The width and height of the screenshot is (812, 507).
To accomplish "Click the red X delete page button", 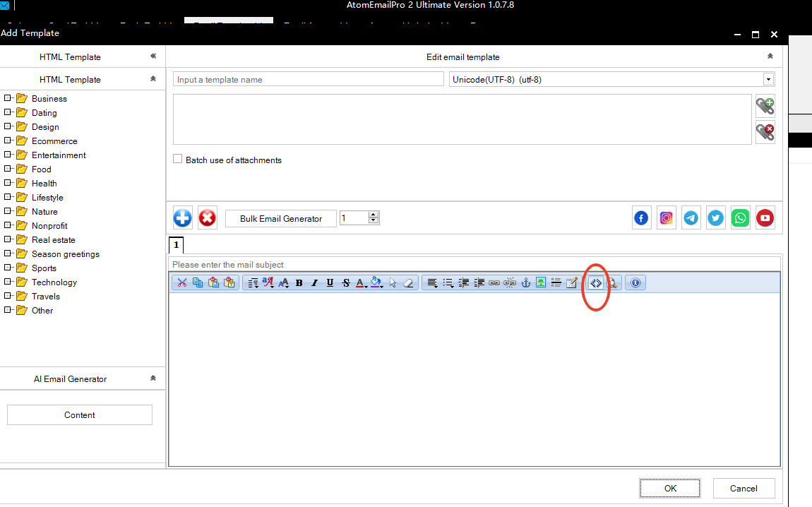I will pos(207,218).
